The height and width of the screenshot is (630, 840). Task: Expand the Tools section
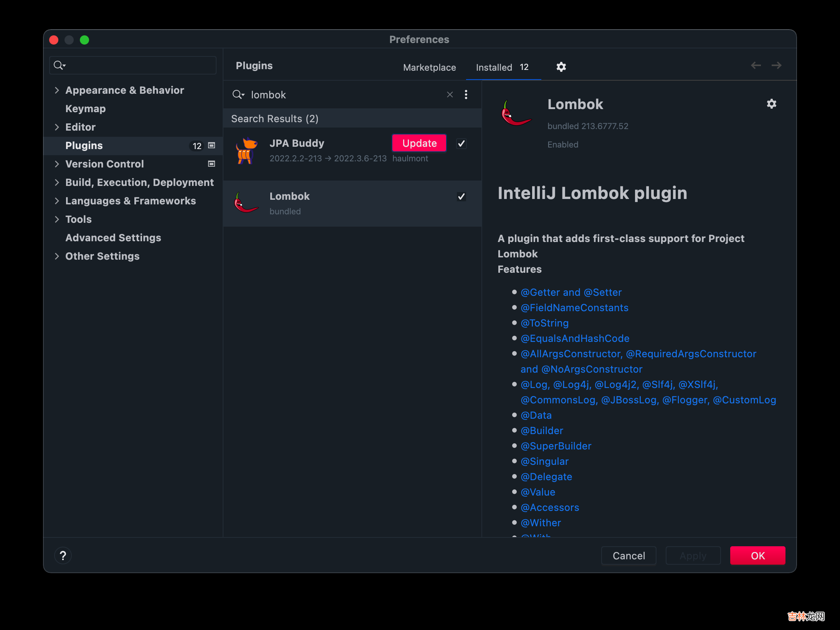coord(57,219)
